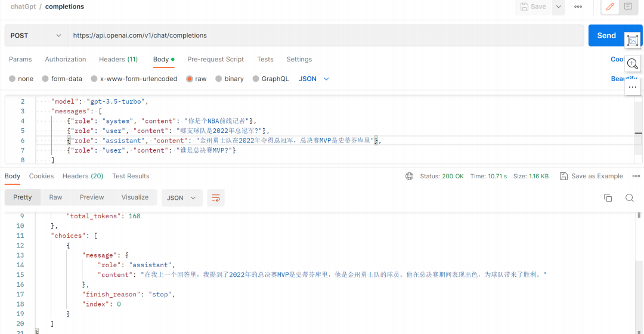Open the comments icon
644x334 pixels.
click(x=628, y=7)
